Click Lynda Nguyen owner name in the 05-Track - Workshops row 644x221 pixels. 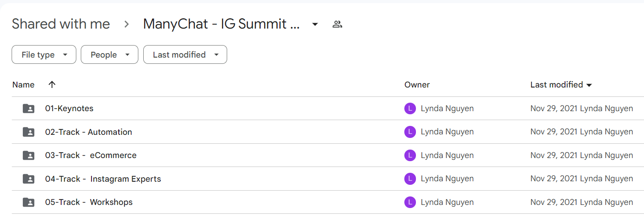[447, 202]
